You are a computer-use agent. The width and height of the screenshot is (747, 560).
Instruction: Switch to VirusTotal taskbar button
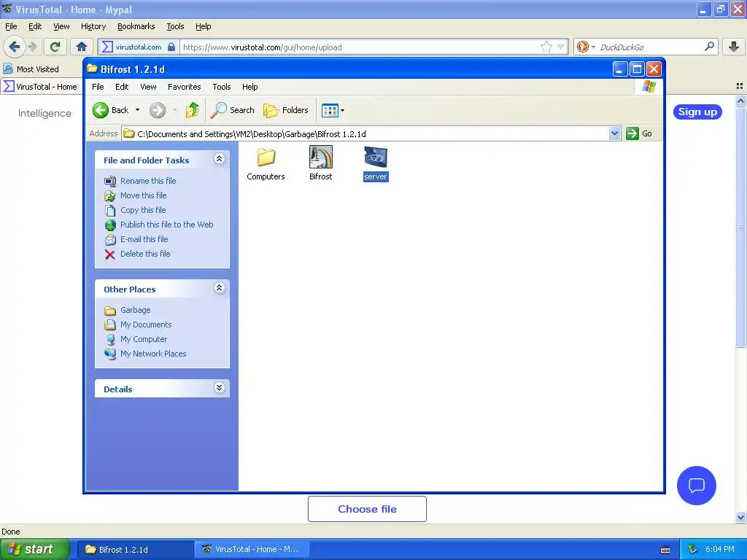click(252, 550)
